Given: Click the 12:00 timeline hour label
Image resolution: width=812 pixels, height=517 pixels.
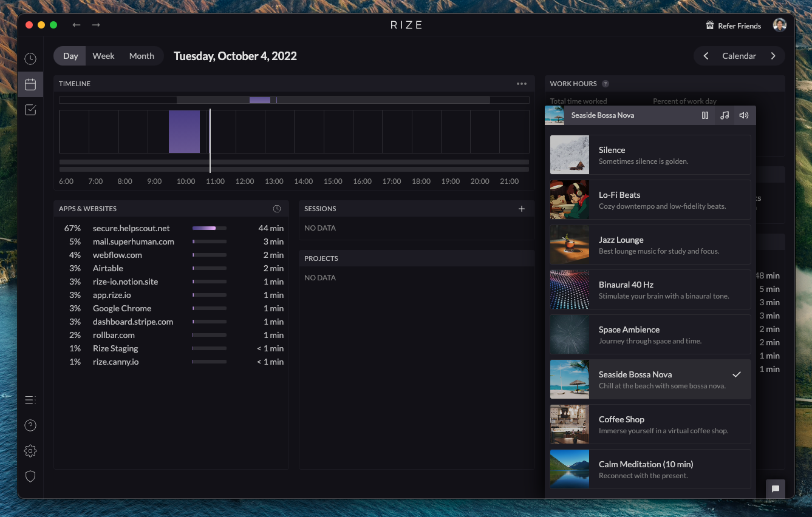Looking at the screenshot, I should point(245,181).
